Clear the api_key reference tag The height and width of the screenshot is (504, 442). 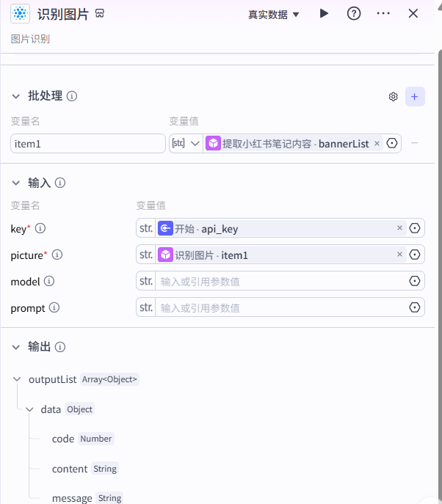click(x=400, y=228)
